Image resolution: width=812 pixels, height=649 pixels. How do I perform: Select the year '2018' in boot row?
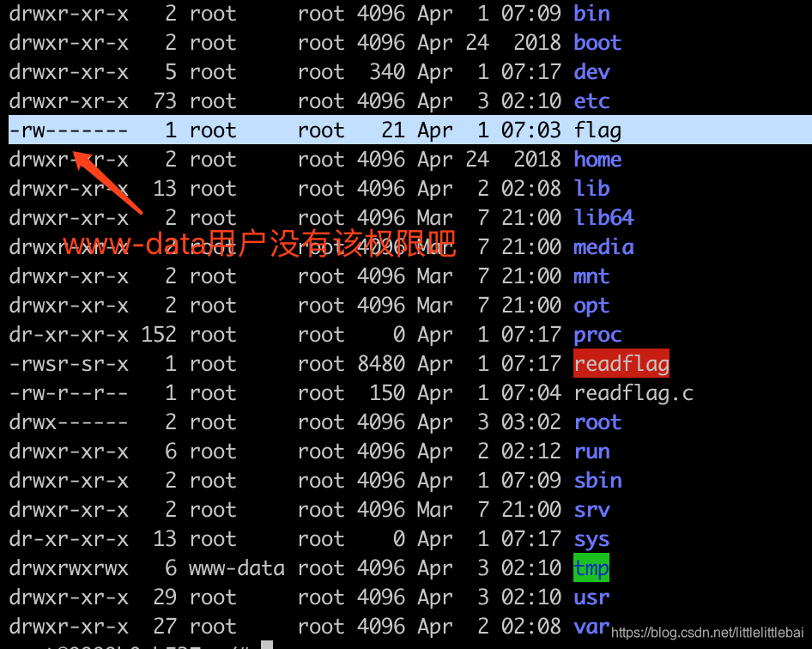click(x=537, y=42)
